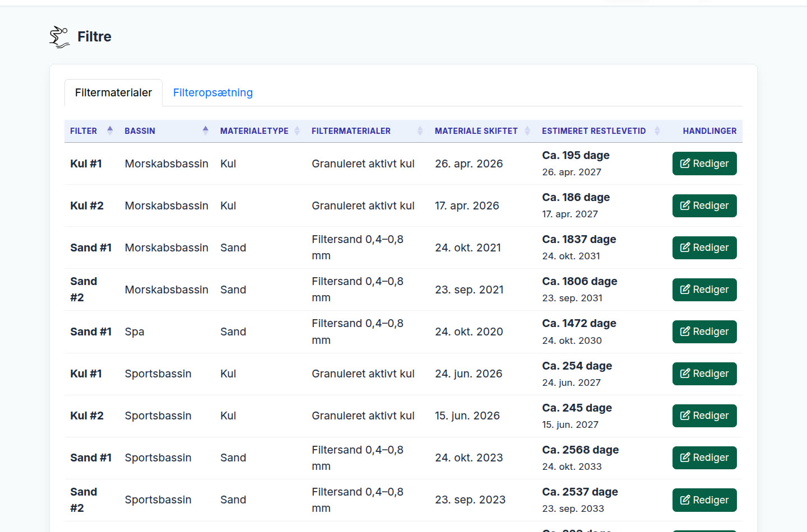Edit Sand #1 in Spa
807x532 pixels.
(x=704, y=332)
